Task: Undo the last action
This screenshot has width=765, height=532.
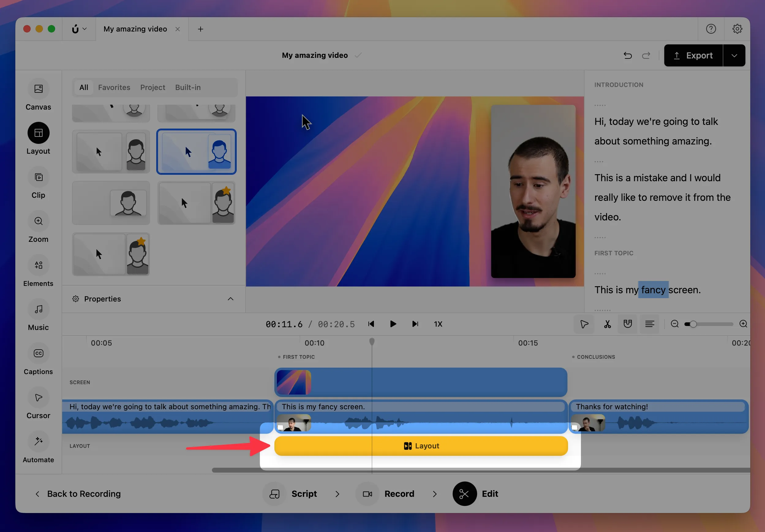Action: 627,55
